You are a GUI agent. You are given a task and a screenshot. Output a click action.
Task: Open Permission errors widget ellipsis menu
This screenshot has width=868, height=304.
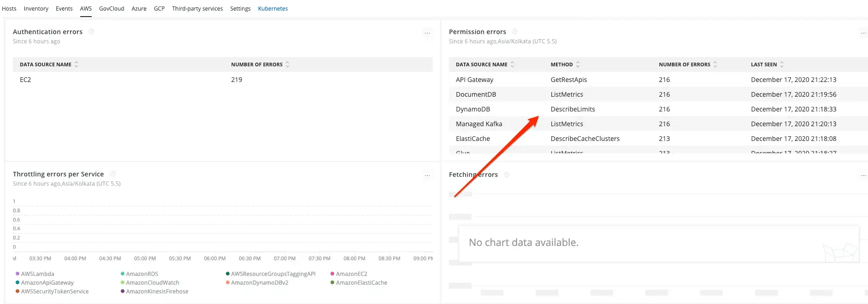point(862,33)
